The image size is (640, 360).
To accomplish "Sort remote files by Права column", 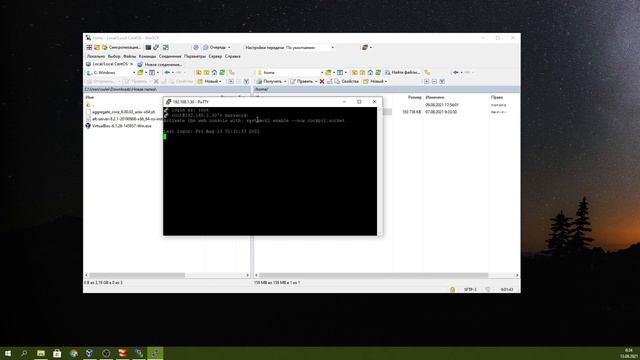I will point(497,98).
